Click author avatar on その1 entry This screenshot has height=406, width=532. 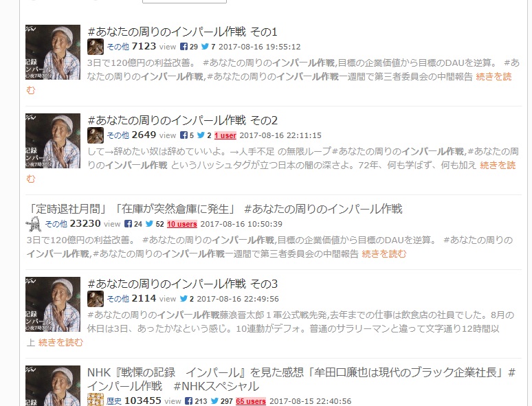click(x=96, y=47)
